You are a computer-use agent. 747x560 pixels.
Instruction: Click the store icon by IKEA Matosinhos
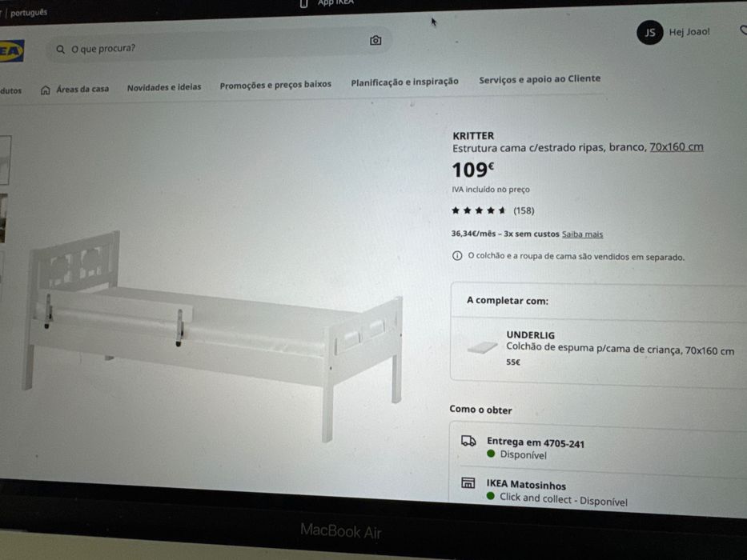click(468, 483)
